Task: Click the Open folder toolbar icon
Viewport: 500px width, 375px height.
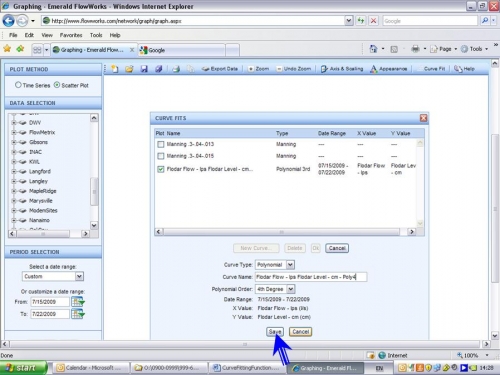Action: coord(129,69)
